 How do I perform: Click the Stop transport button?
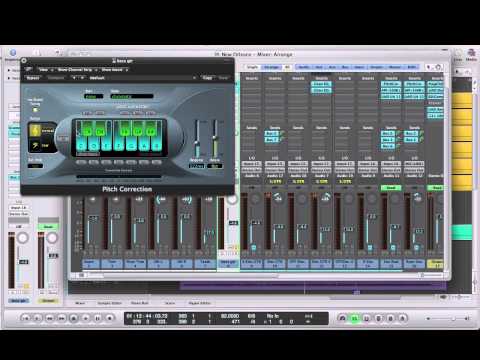(x=73, y=318)
